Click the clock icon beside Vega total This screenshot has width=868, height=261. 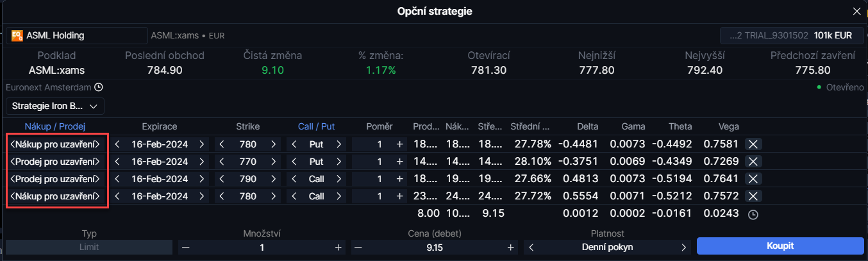753,215
